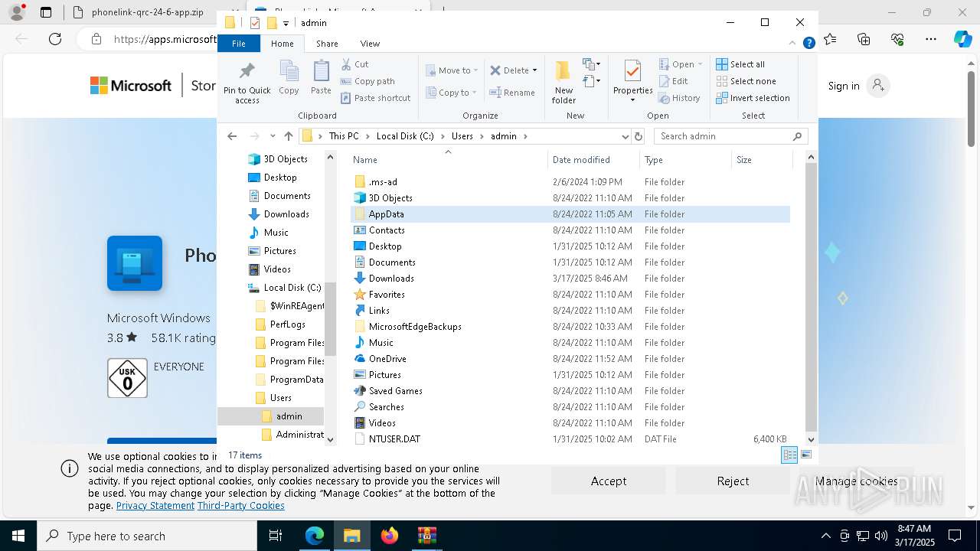Expand path chevron after Users in address bar
This screenshot has height=551, width=980.
pyautogui.click(x=482, y=136)
